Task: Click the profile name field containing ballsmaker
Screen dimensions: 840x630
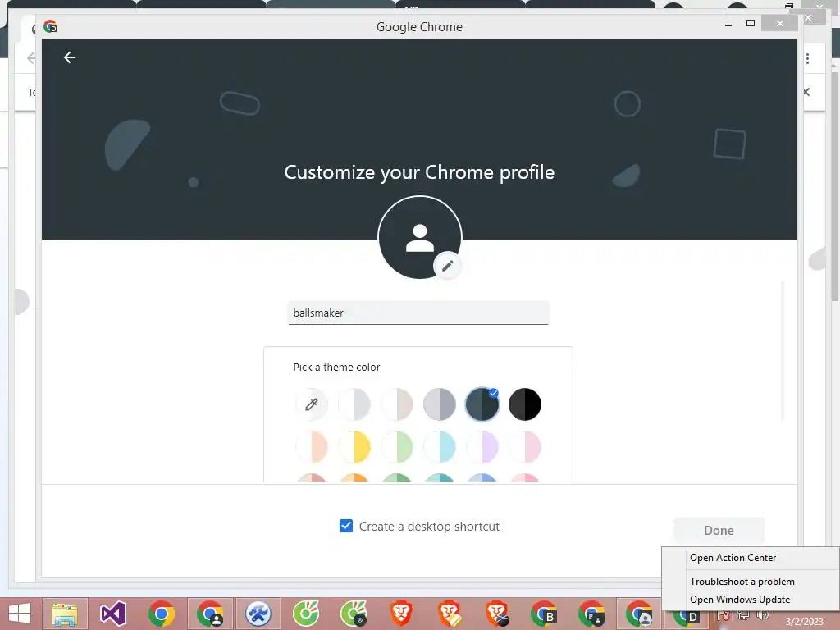Action: click(x=418, y=313)
